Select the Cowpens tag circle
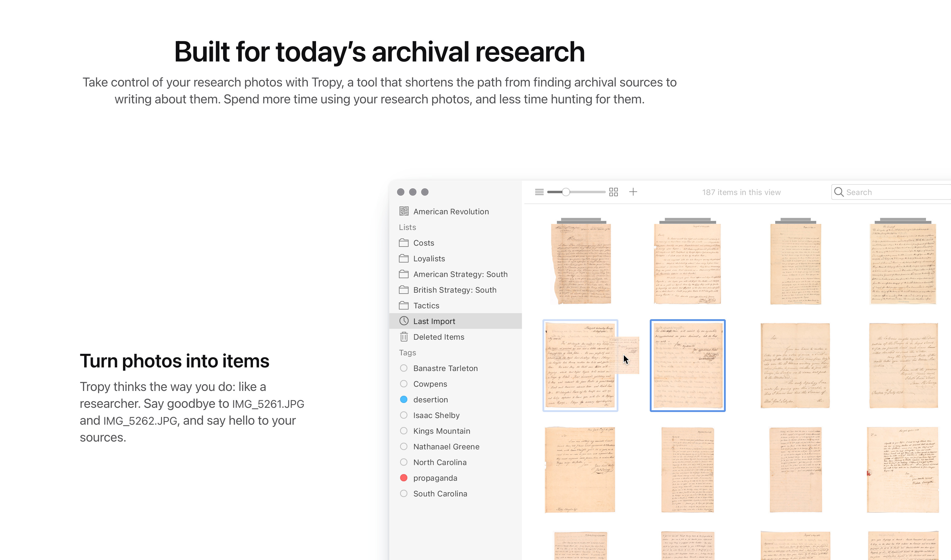The width and height of the screenshot is (951, 560). tap(403, 384)
